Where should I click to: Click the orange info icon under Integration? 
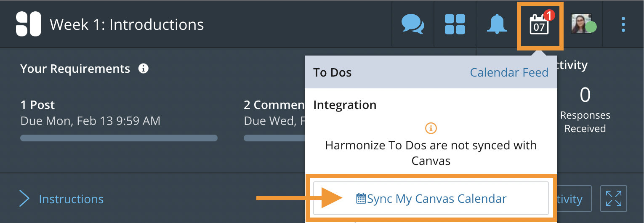click(x=431, y=128)
